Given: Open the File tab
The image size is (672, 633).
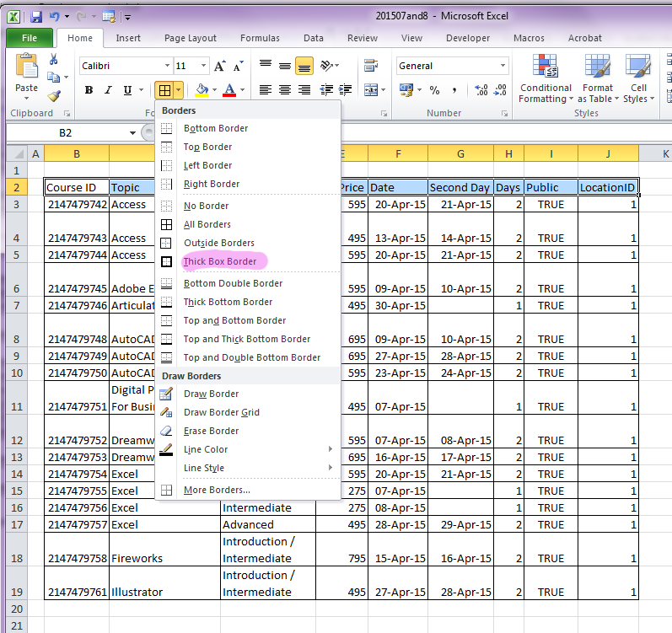Looking at the screenshot, I should [30, 38].
